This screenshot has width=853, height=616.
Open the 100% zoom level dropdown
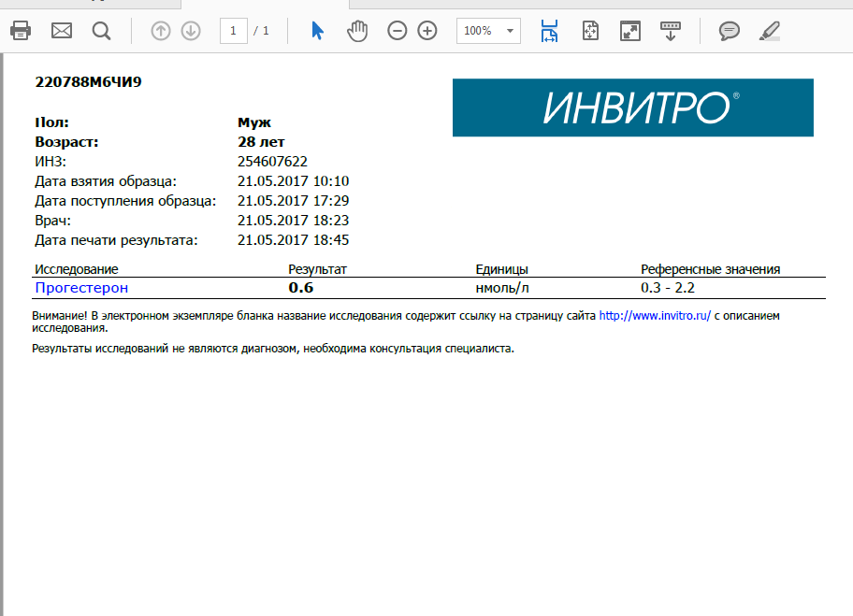511,31
